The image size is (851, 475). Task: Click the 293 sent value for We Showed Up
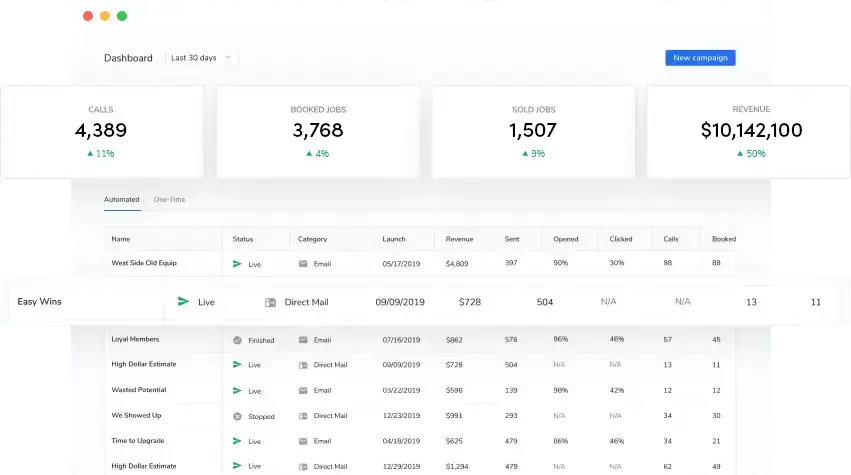[x=511, y=415]
